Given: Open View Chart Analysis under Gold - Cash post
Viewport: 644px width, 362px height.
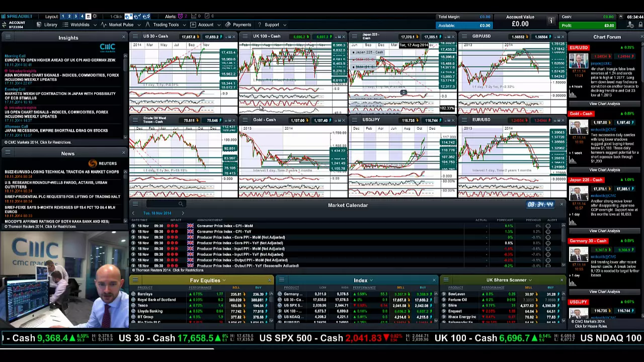Looking at the screenshot, I should click(604, 170).
